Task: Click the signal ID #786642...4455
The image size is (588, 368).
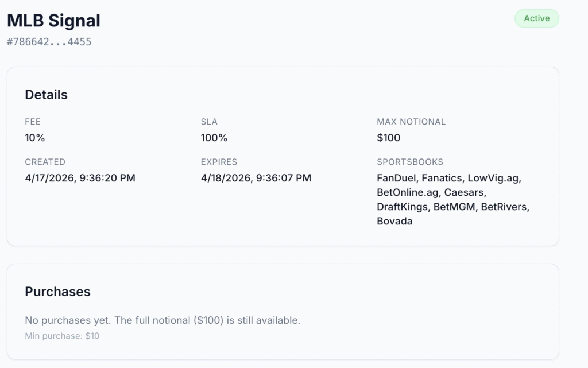Action: point(49,42)
